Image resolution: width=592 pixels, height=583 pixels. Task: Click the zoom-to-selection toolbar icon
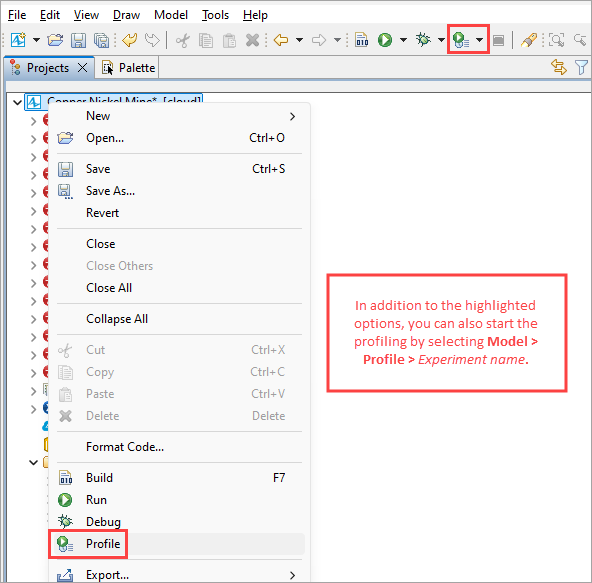point(556,40)
